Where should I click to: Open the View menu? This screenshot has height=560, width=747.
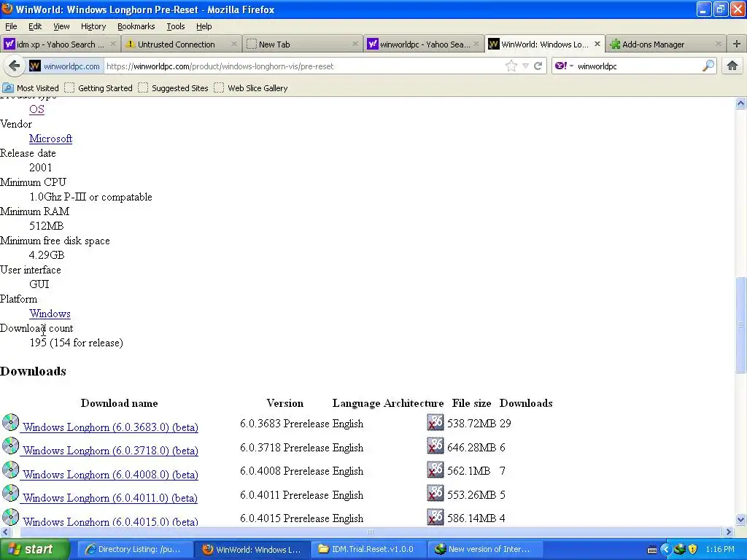(x=61, y=26)
